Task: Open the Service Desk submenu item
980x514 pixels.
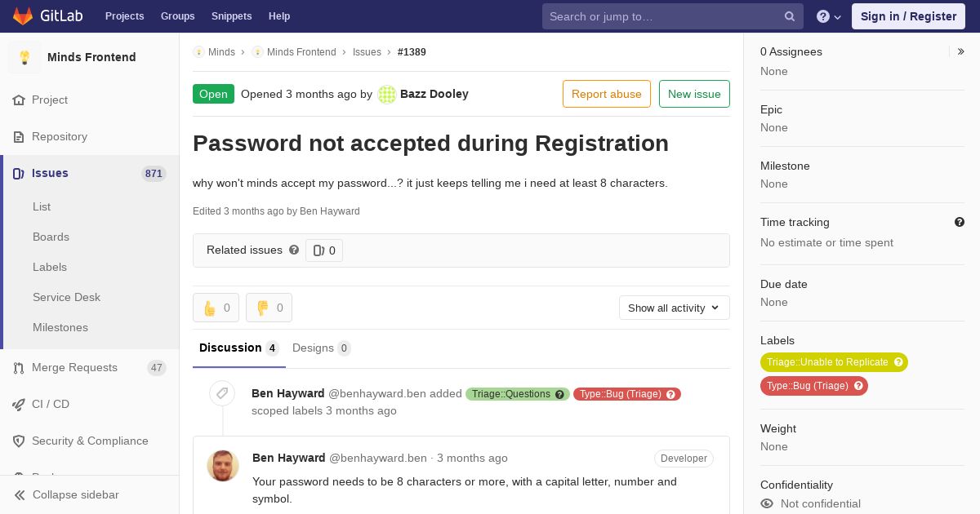Action: pos(66,297)
